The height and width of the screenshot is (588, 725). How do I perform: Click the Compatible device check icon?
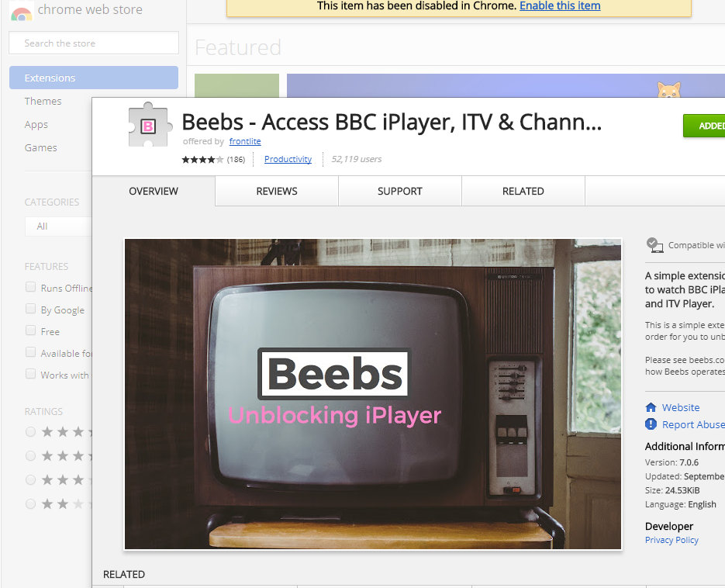(654, 245)
